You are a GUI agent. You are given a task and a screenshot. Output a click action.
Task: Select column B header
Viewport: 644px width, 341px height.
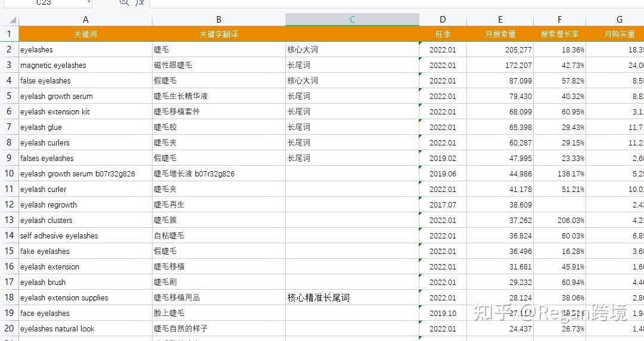pos(219,20)
